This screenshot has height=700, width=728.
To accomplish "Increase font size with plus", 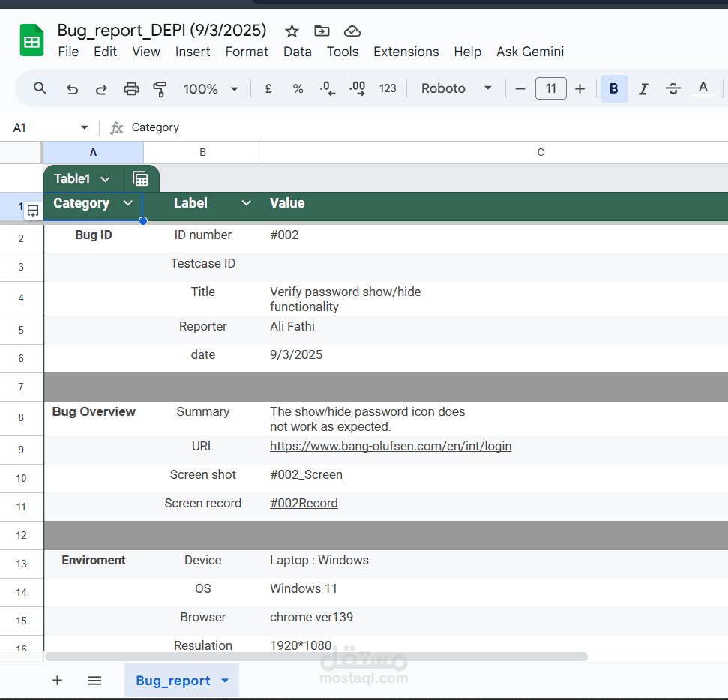I will [x=580, y=88].
